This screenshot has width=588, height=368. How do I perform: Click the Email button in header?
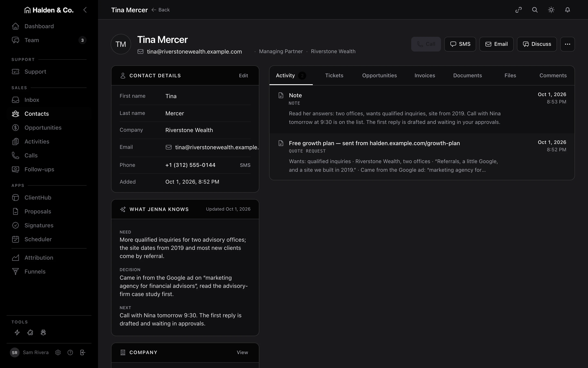point(496,44)
